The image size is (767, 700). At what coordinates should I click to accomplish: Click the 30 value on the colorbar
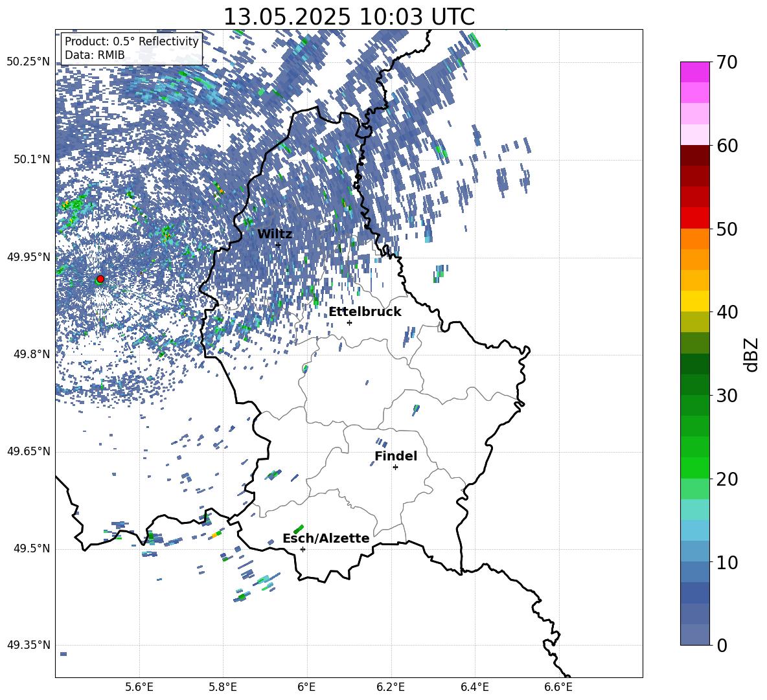point(727,396)
